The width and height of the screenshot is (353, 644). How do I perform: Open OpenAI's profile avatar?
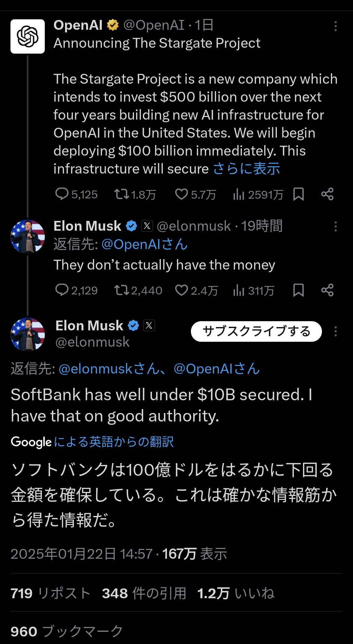coord(27,36)
